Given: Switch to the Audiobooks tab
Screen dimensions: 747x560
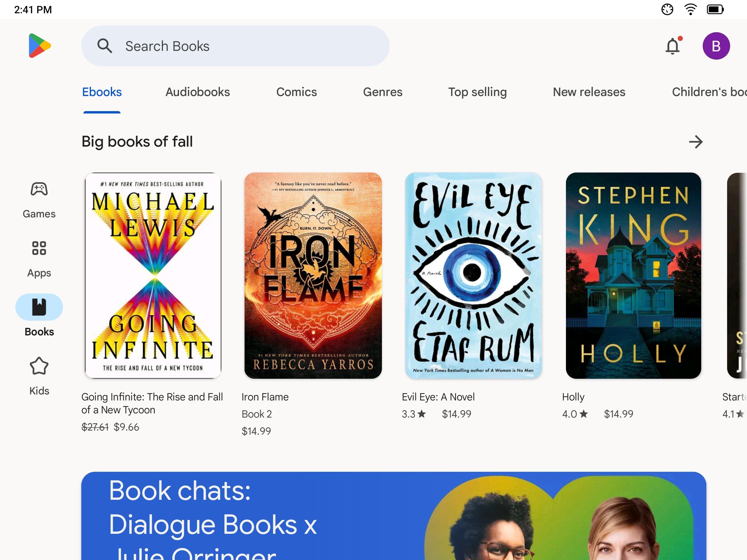Looking at the screenshot, I should coord(198,92).
